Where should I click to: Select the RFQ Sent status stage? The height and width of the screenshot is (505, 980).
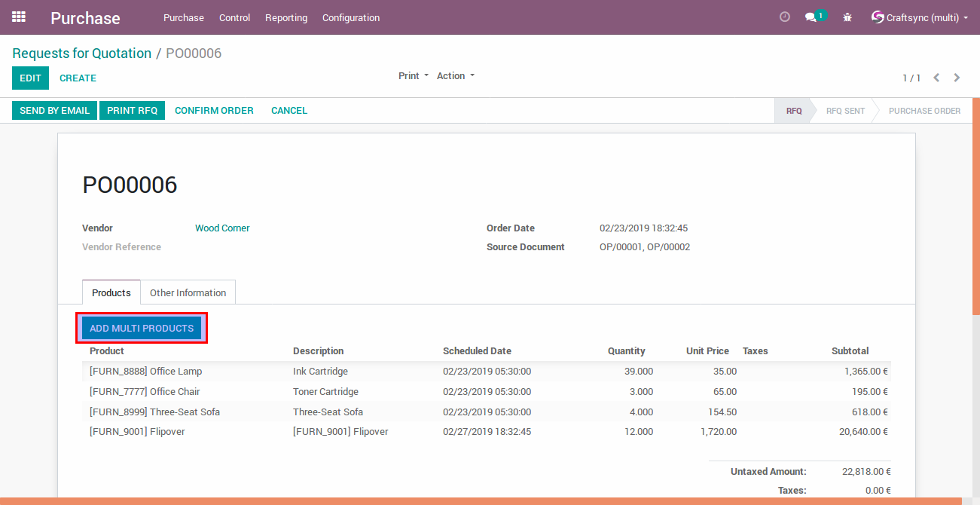pos(845,111)
